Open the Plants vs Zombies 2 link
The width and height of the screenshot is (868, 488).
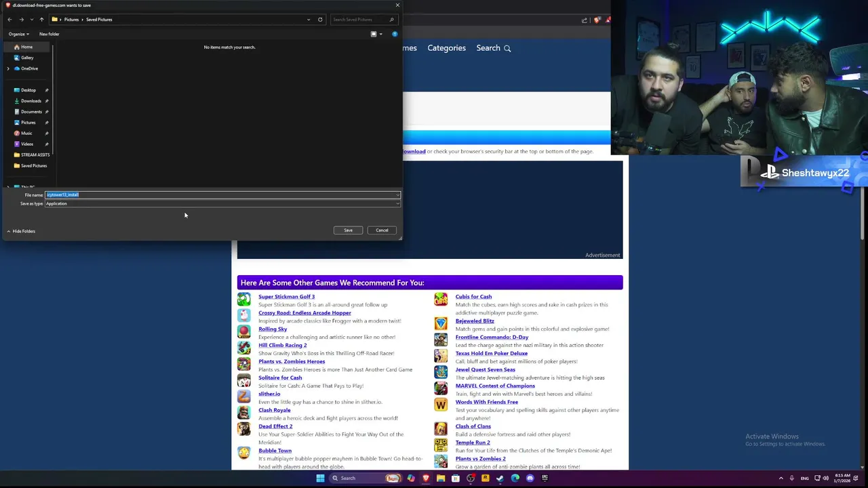(480, 460)
